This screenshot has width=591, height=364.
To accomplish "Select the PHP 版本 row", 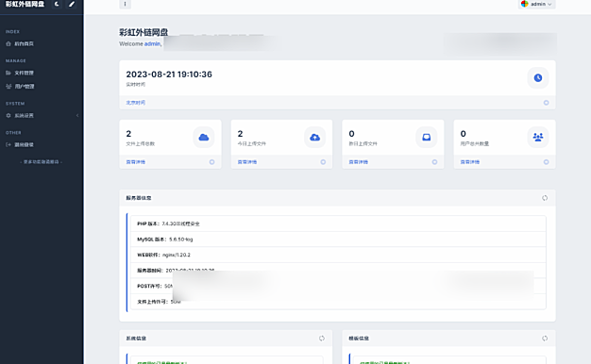I will tap(338, 223).
